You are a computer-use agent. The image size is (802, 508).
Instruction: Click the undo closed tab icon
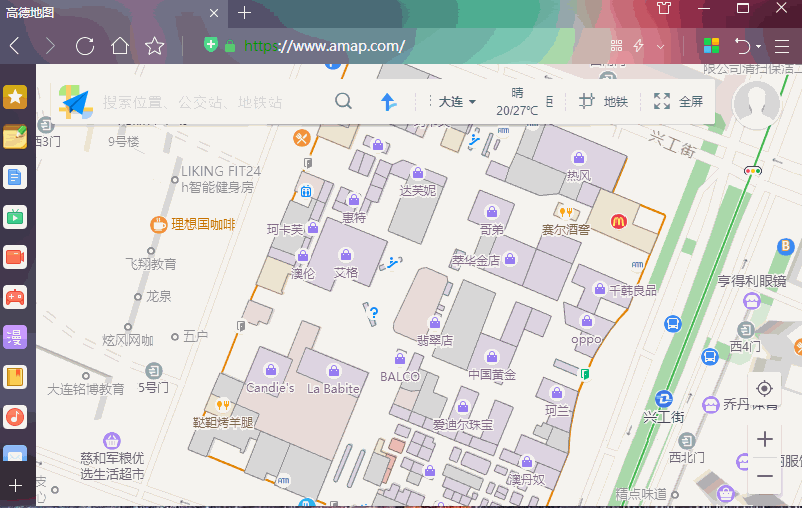pos(742,46)
